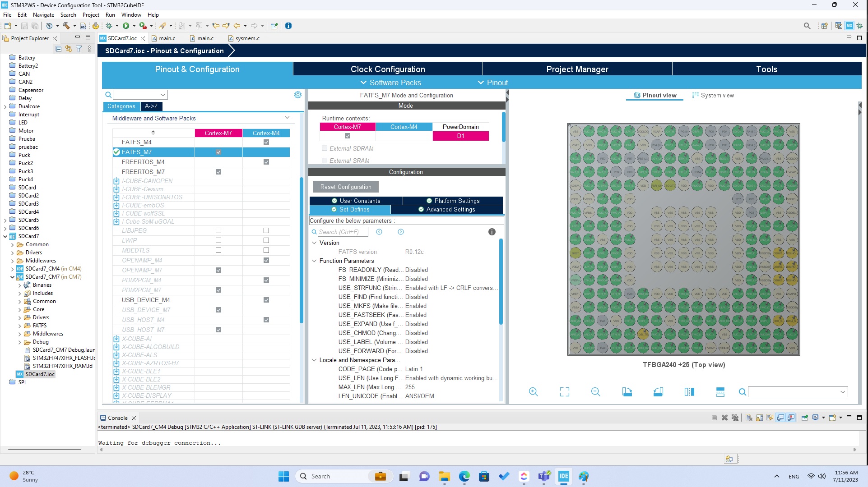
Task: Enable LIBJPEG for Cortex-M7
Action: [x=218, y=230]
